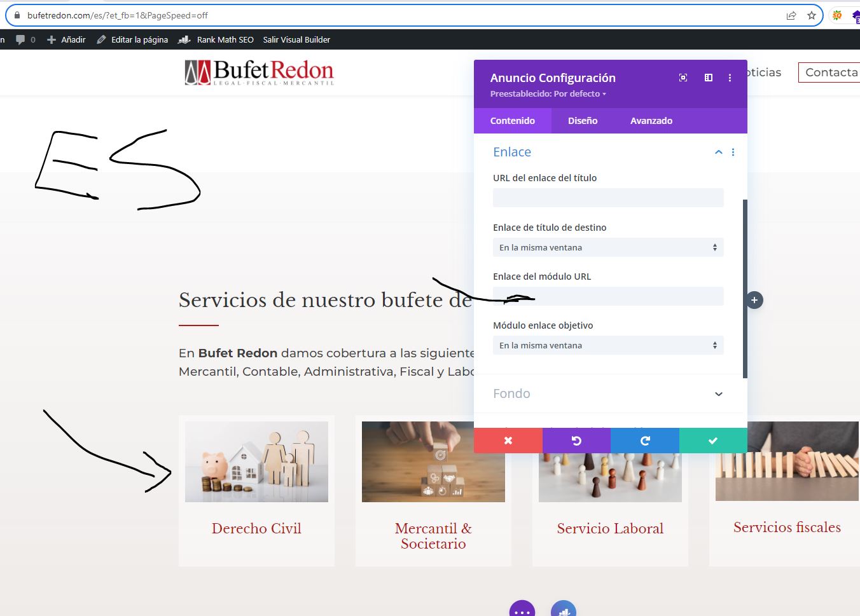Discard changes with the red X button
This screenshot has height=616, width=860.
(x=508, y=441)
